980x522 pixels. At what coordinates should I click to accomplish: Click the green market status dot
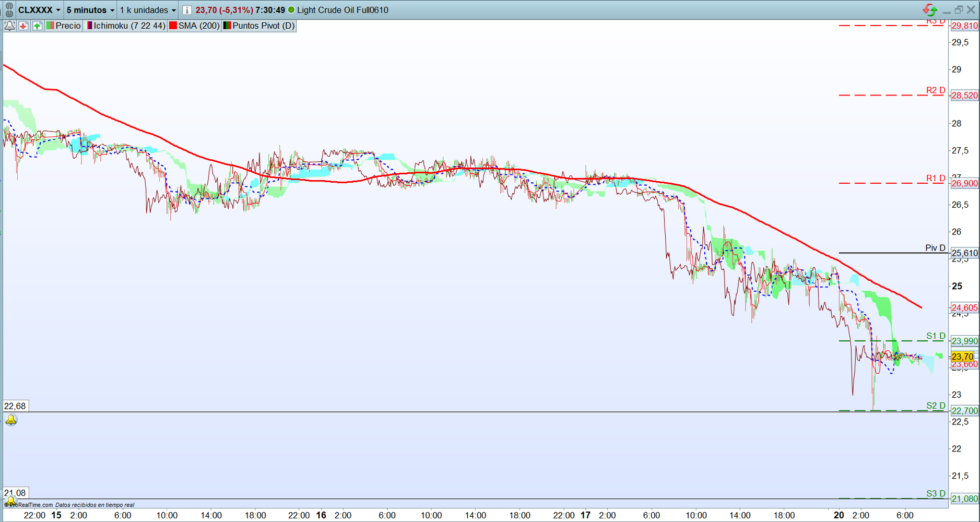coord(291,10)
